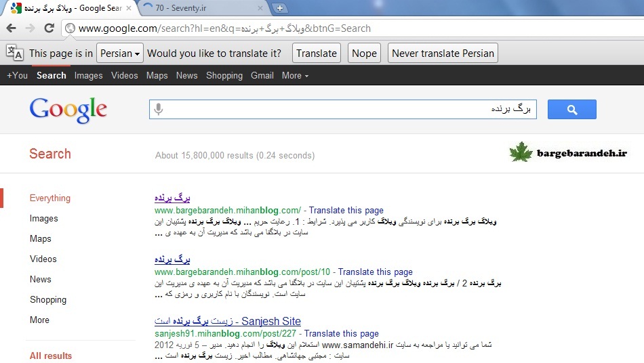Screen dimensions: 644x363
Task: Open a new tab with the plus button
Action: click(x=280, y=8)
